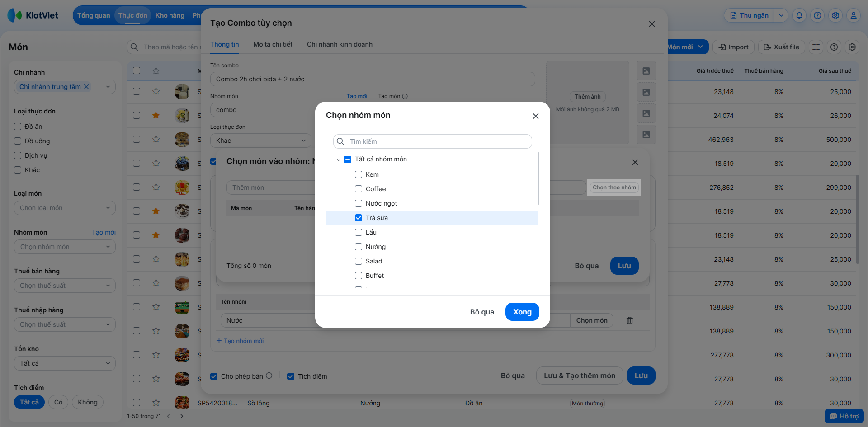Open the Loại thực đơn dropdown showing Khác
868x427 pixels.
(261, 141)
